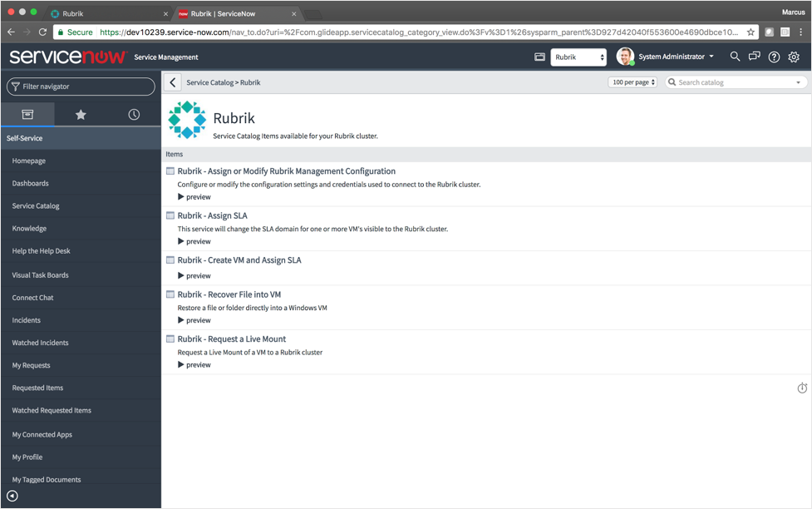Expand preview for Create VM and Assign SLA
Viewport: 812px width, 509px height.
pyautogui.click(x=194, y=276)
